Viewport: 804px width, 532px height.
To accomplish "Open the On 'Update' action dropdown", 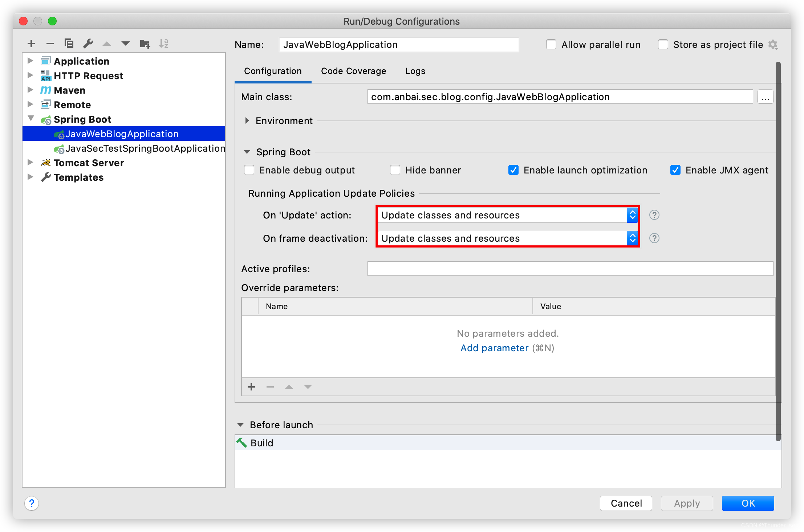I will [x=507, y=215].
